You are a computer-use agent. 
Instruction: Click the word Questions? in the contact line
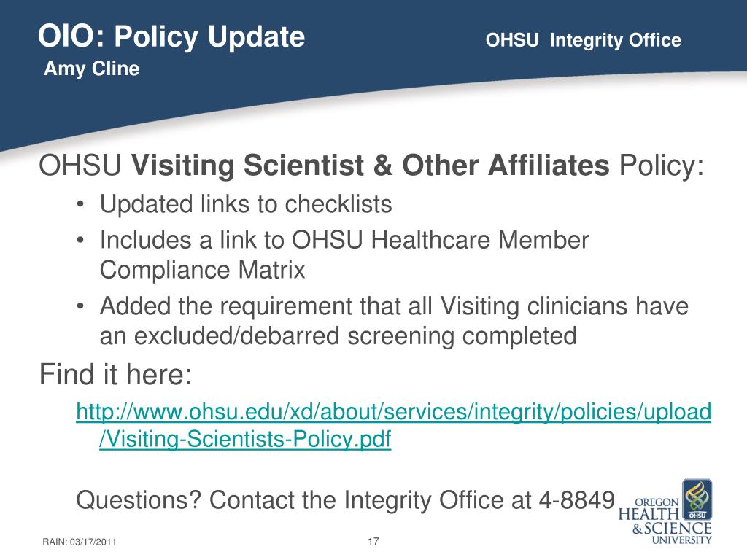(x=139, y=500)
